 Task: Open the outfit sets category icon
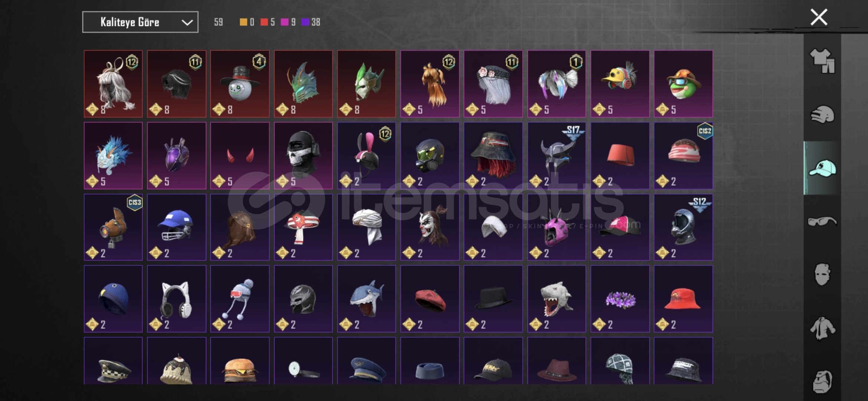[x=822, y=61]
